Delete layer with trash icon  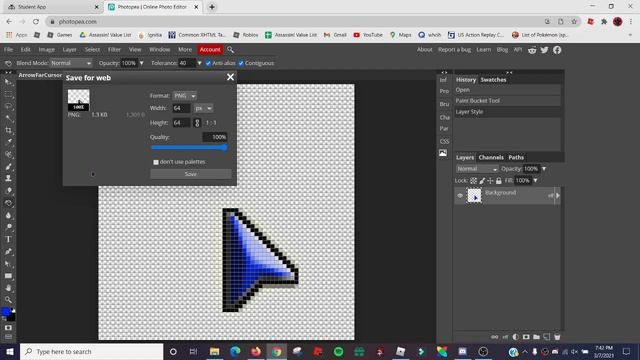click(557, 337)
